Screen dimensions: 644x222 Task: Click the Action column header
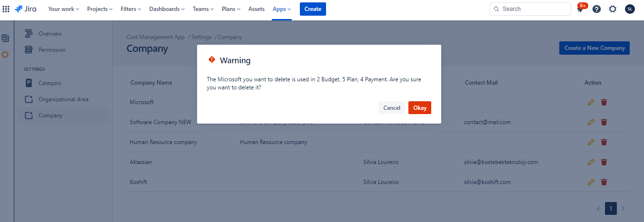(593, 83)
